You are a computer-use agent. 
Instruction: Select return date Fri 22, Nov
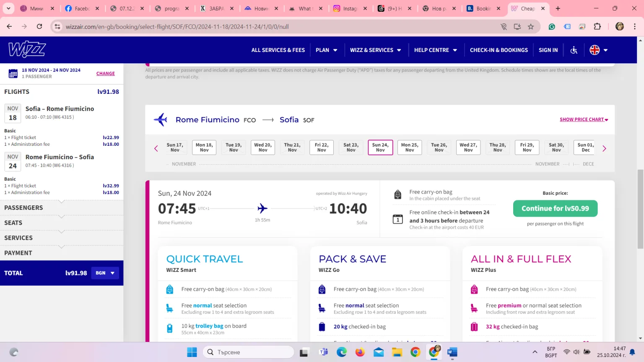(x=322, y=147)
